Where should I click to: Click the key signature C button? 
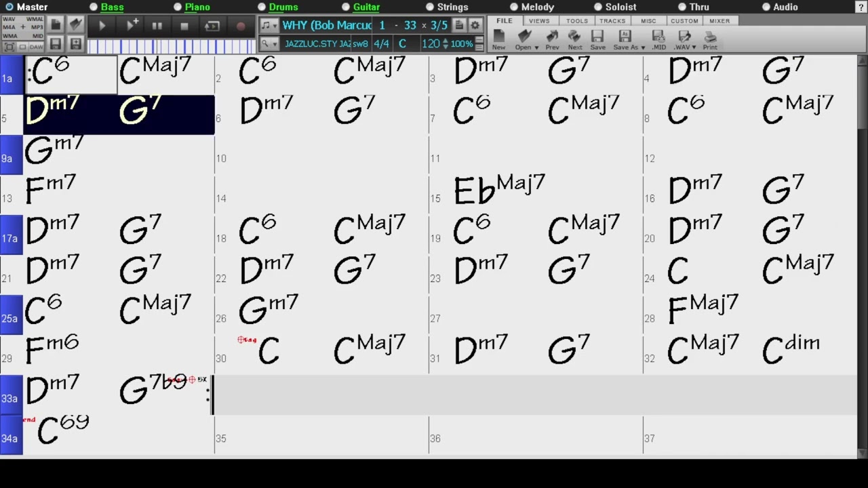coord(402,43)
